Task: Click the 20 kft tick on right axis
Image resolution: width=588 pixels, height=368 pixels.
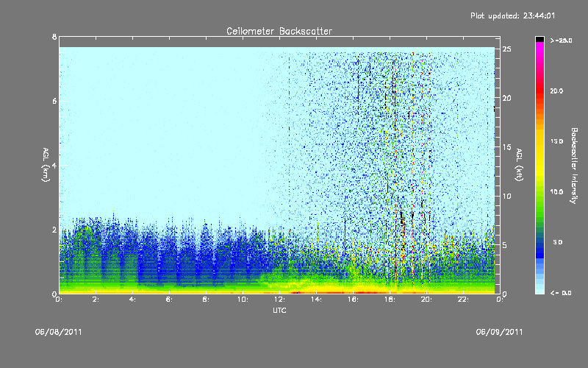Action: [507, 98]
